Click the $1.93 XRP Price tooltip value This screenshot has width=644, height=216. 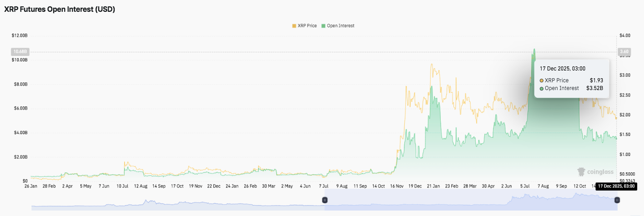(596, 80)
